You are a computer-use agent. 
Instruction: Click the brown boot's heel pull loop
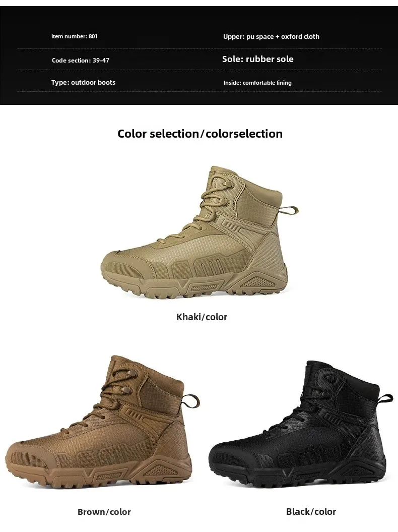coord(191,400)
